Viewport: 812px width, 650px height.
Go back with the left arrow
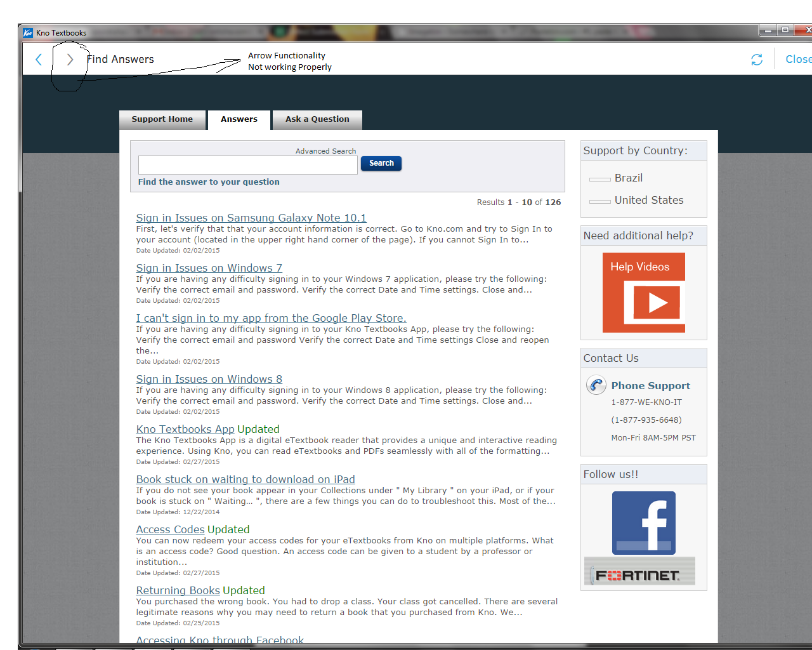pyautogui.click(x=39, y=60)
